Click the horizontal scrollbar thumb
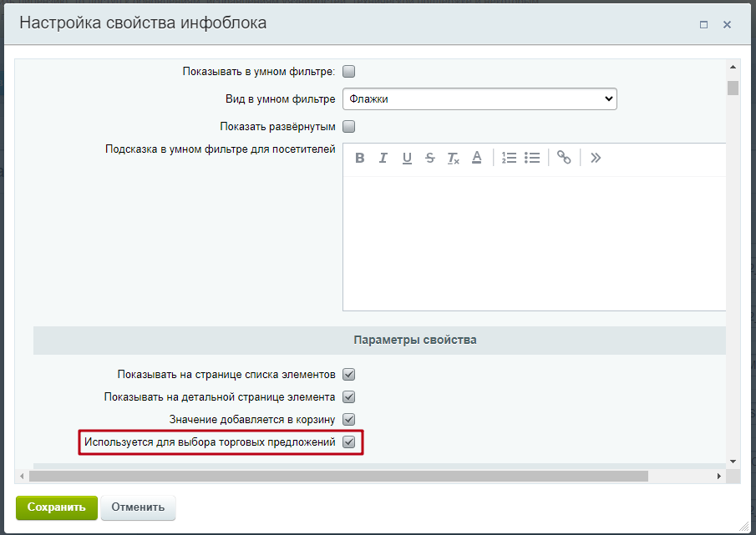The width and height of the screenshot is (756, 535). click(x=338, y=477)
